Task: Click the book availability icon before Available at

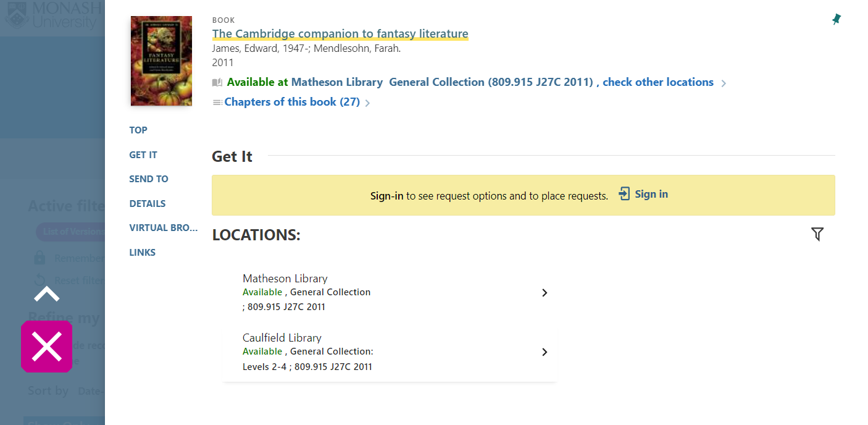Action: [217, 83]
